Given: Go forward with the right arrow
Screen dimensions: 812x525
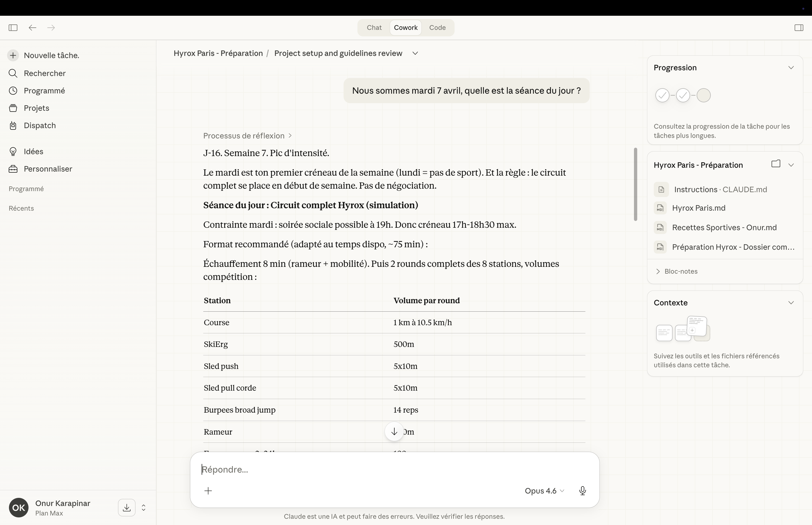Looking at the screenshot, I should tap(51, 28).
